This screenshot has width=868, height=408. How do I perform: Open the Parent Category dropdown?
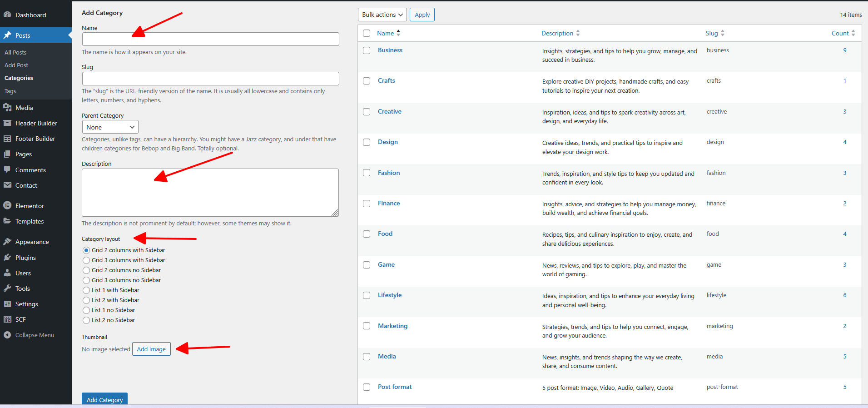point(110,127)
